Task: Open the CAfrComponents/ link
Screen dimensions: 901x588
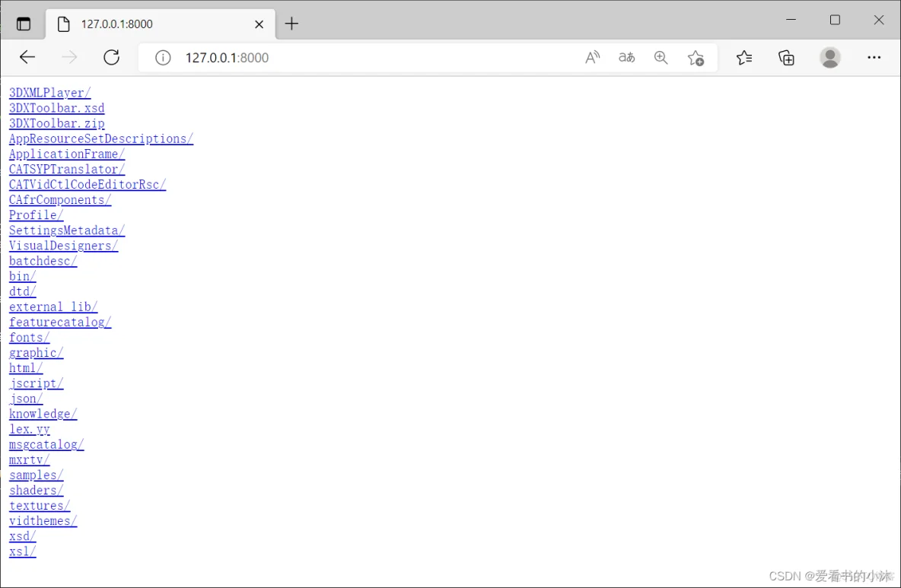Action: (60, 200)
